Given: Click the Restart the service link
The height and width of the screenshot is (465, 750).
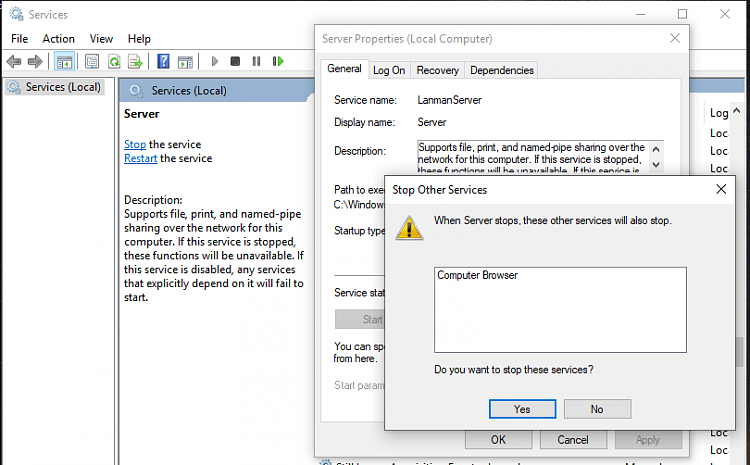Looking at the screenshot, I should (141, 158).
